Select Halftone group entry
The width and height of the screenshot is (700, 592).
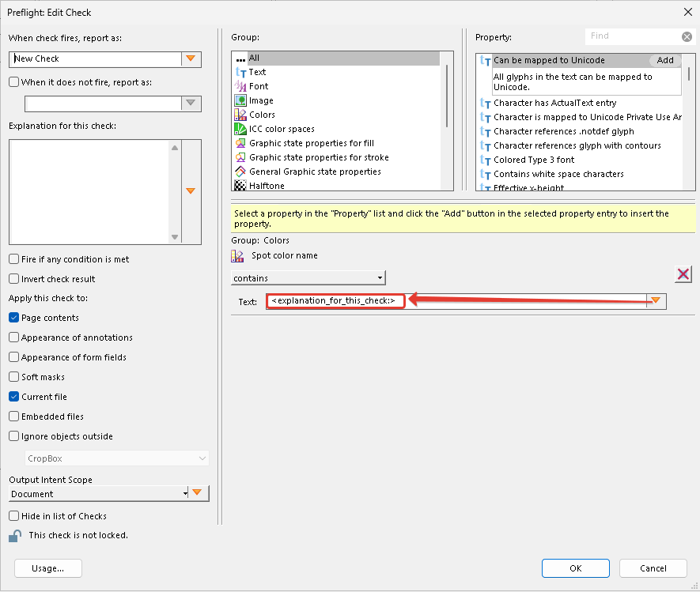(x=267, y=186)
